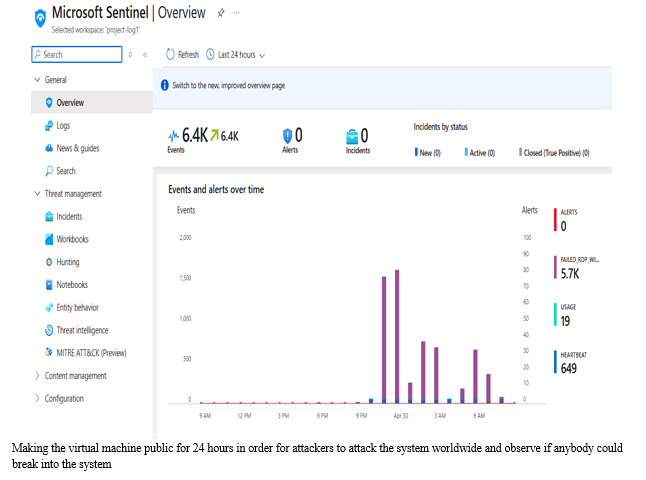Click the Workbooks chart icon

(x=49, y=239)
